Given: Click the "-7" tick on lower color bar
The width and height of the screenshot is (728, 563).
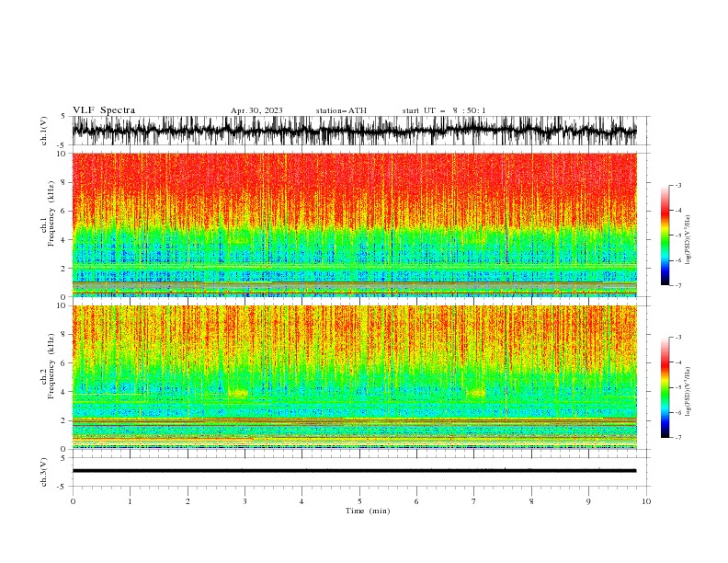Looking at the screenshot, I should coord(677,438).
